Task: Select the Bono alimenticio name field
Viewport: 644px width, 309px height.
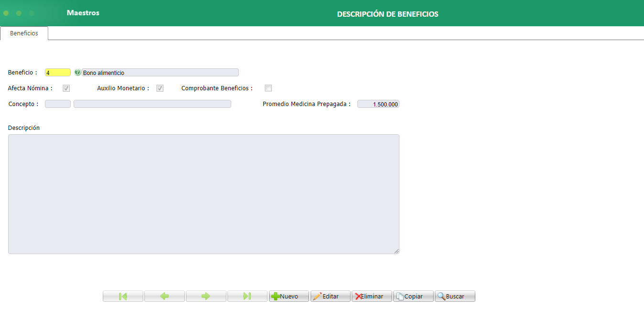Action: coord(160,72)
